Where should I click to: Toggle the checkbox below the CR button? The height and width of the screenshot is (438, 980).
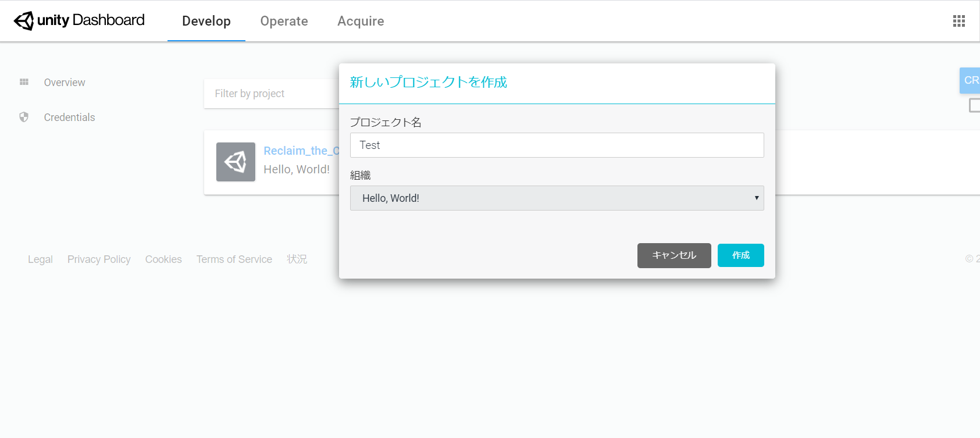point(975,105)
